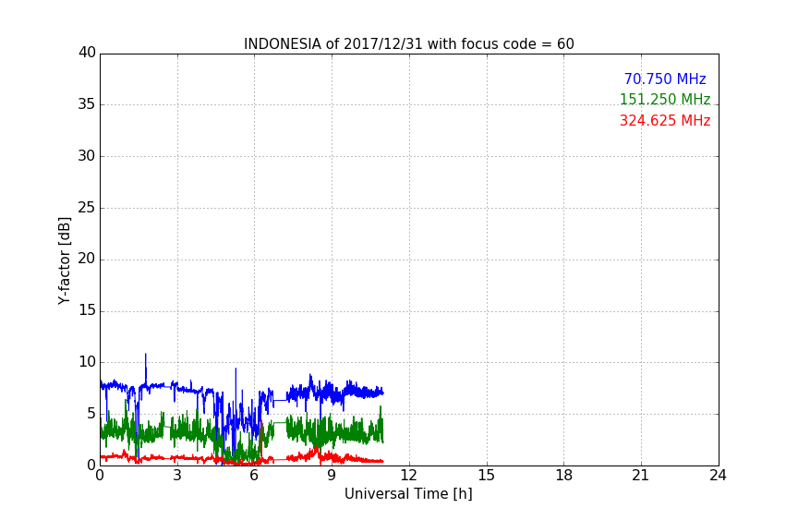Click the x-axis tick label 18
The image size is (798, 532).
(564, 476)
